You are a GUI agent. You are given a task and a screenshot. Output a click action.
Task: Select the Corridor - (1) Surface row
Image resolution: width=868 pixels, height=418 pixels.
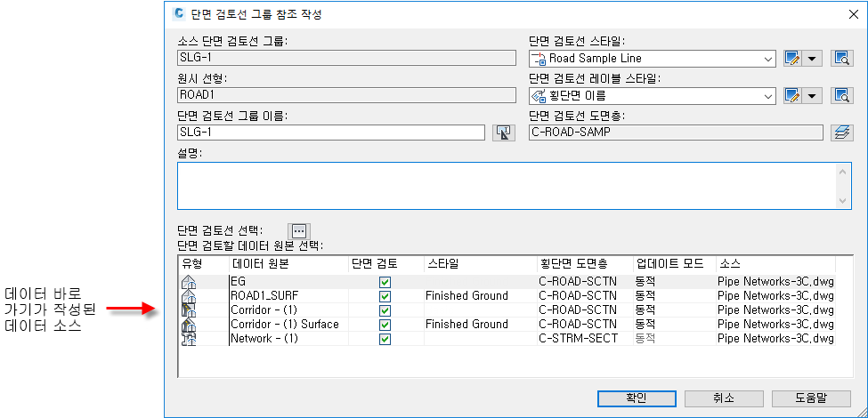point(285,325)
